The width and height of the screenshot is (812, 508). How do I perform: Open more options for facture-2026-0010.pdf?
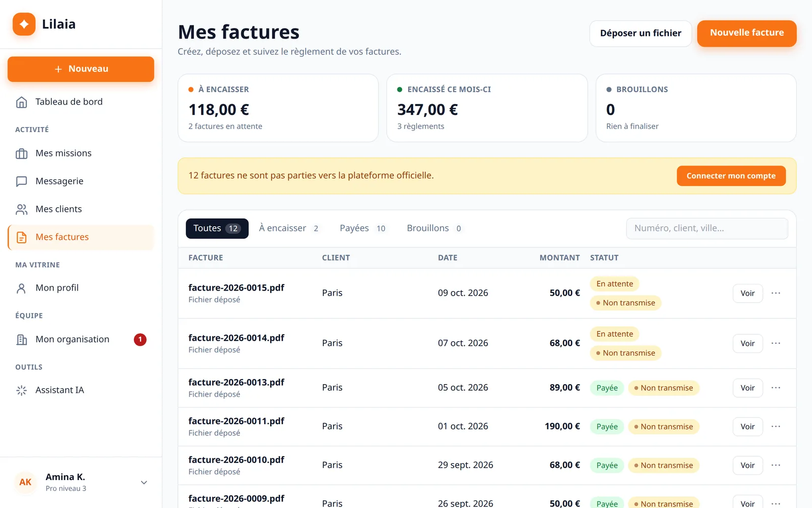[x=775, y=465]
